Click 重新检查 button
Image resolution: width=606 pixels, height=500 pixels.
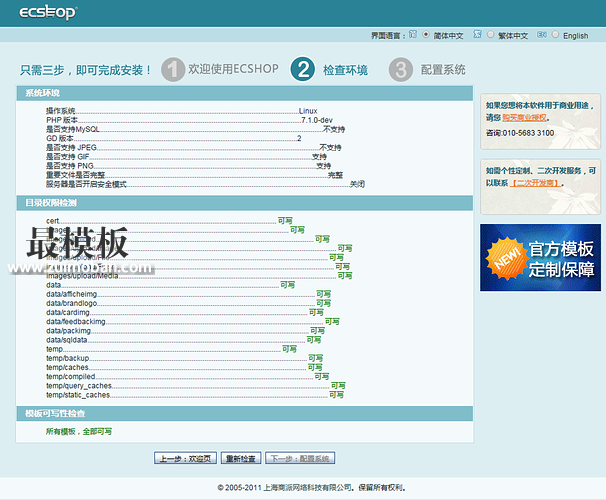pos(241,458)
